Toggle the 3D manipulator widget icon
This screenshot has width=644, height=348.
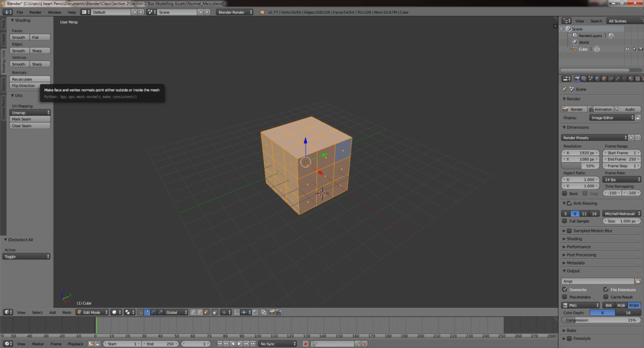(x=140, y=313)
